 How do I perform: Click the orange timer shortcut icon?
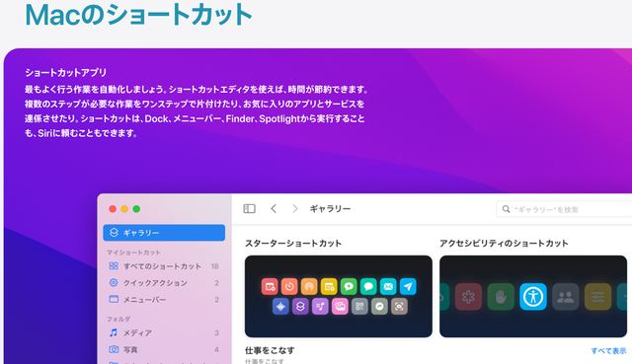(x=289, y=287)
